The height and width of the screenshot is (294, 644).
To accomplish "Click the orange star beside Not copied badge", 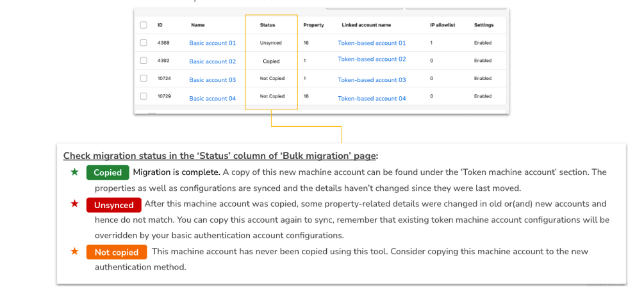I will [x=75, y=252].
